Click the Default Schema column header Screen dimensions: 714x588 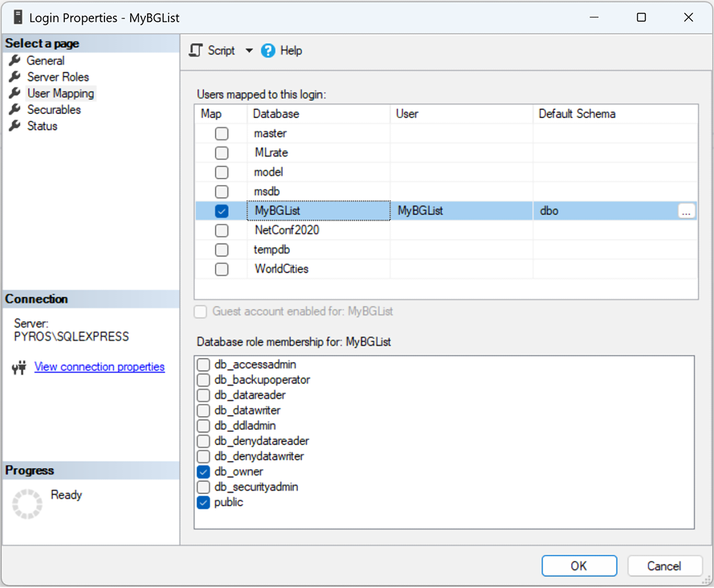coord(615,114)
